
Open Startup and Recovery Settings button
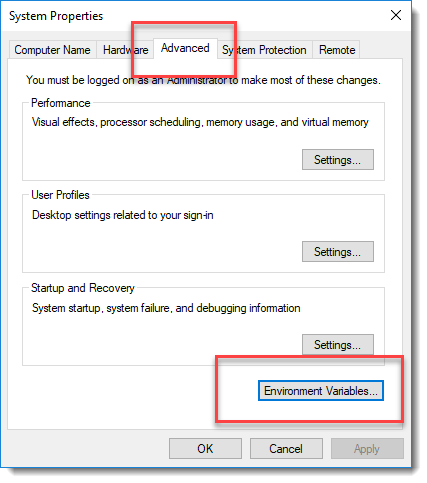tap(338, 345)
